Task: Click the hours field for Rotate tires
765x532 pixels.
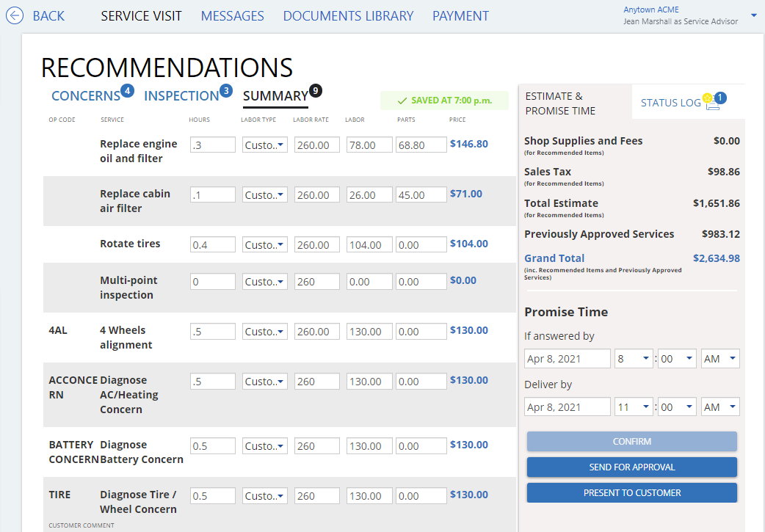Action: [212, 244]
